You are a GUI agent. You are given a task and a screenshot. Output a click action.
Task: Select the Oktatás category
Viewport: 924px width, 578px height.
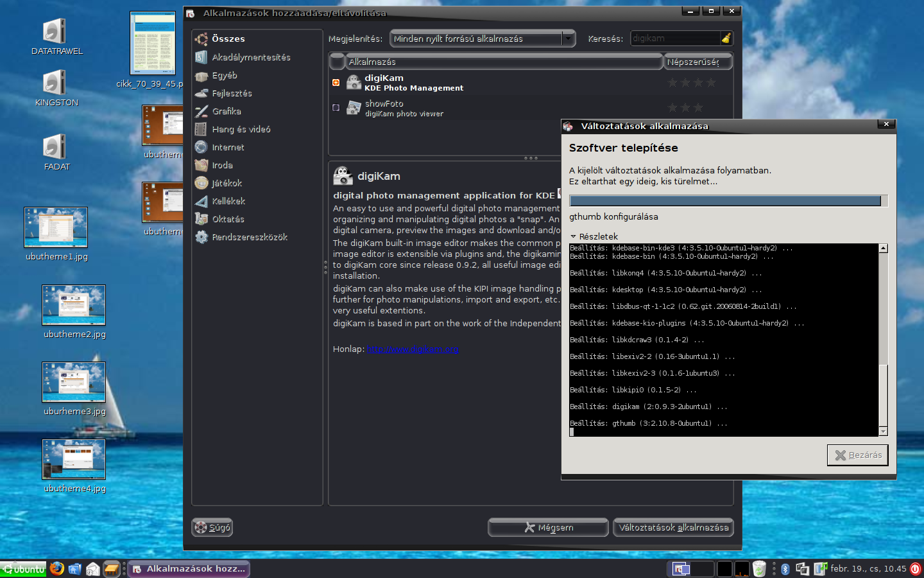(x=257, y=219)
